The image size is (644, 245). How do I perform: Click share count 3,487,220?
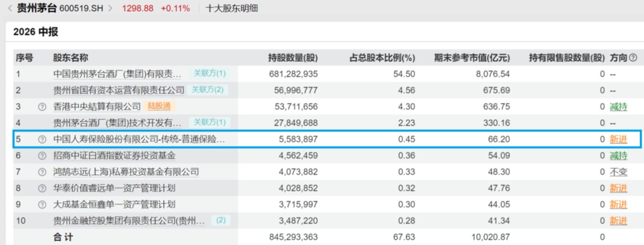point(298,221)
